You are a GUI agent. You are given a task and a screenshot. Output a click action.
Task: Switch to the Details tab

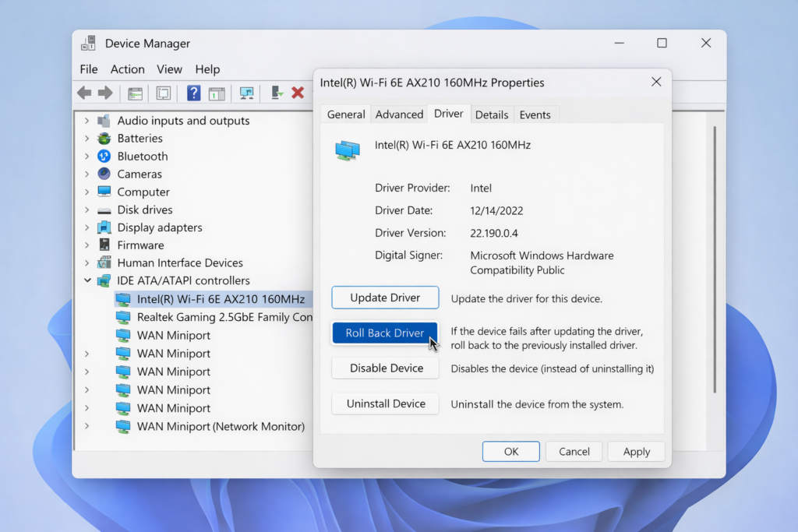[x=492, y=115]
